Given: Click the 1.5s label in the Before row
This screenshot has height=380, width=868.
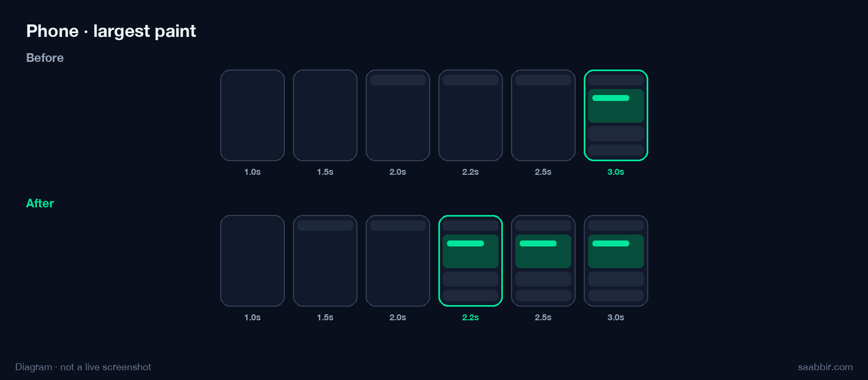Looking at the screenshot, I should click(x=325, y=172).
